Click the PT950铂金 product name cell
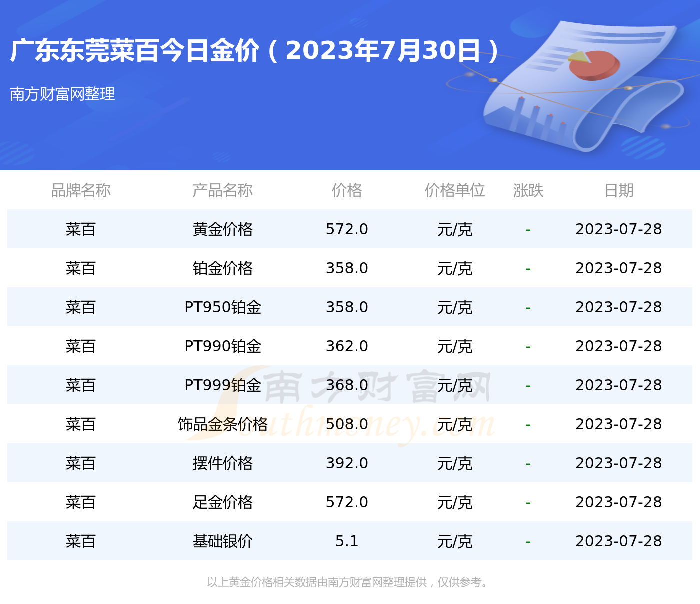Screen dimensions: 700x604 (223, 307)
